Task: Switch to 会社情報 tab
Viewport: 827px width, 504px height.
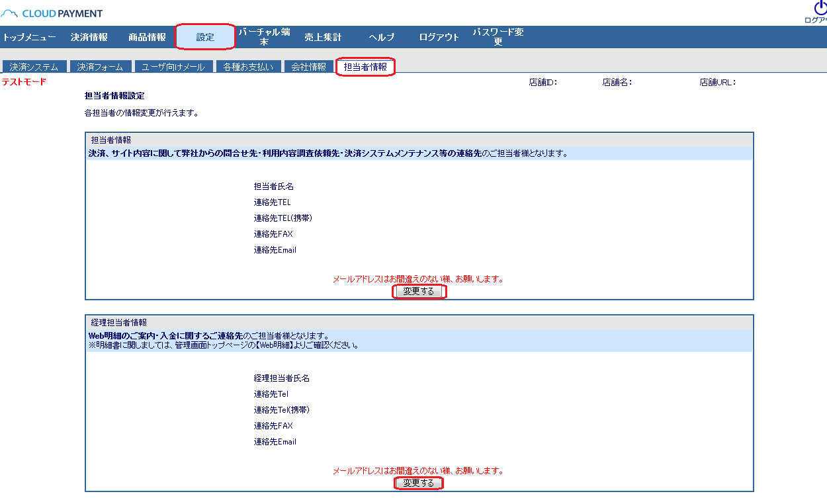Action: pos(309,67)
